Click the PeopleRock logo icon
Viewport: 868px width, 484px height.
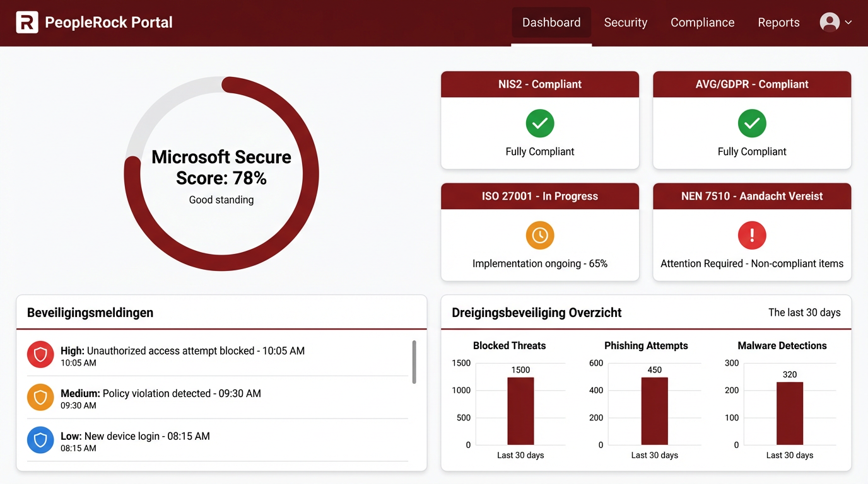coord(26,23)
